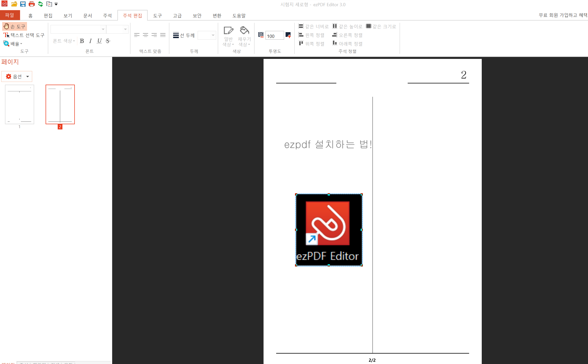Click 같은 너비로 same width
The height and width of the screenshot is (364, 588).
coord(313,26)
